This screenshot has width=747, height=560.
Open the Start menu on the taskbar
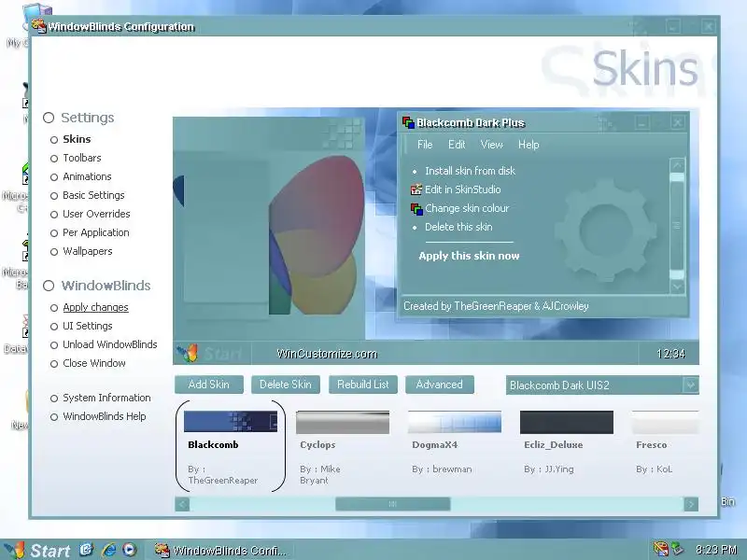pyautogui.click(x=37, y=550)
